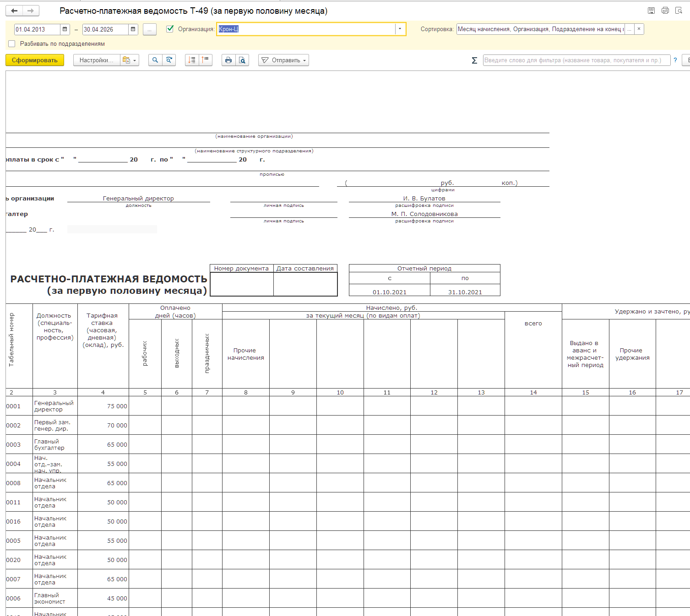Select personnel number 0004 cell
Viewport: 690px width, 616px height.
[x=19, y=464]
